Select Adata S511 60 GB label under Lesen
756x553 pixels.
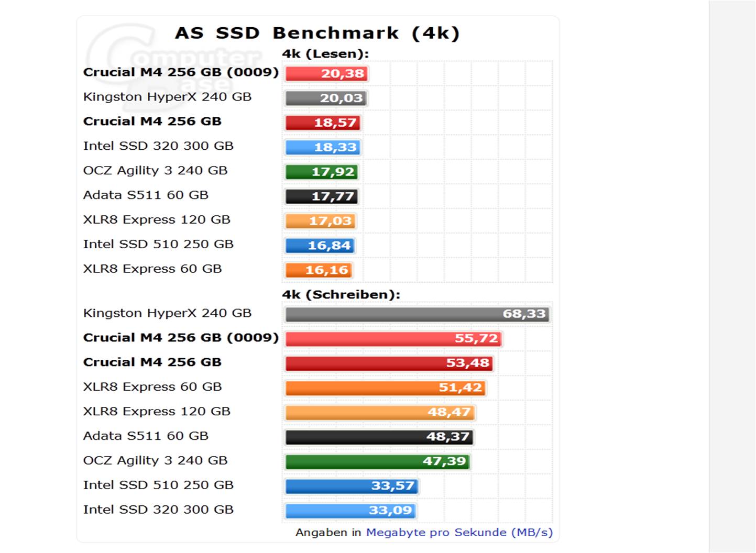coord(146,196)
